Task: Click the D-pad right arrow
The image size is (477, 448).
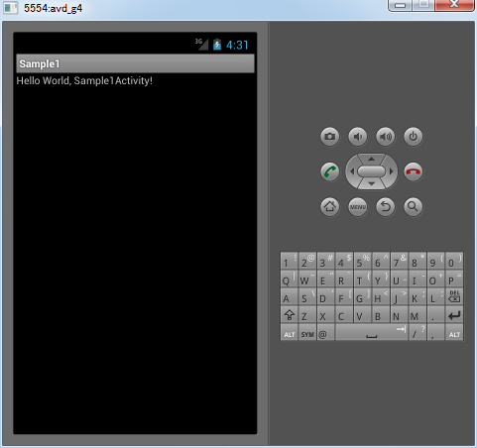Action: tap(392, 171)
